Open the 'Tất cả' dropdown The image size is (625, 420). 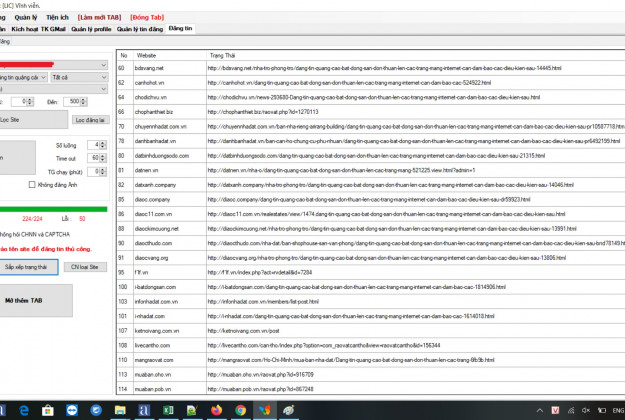[x=79, y=77]
